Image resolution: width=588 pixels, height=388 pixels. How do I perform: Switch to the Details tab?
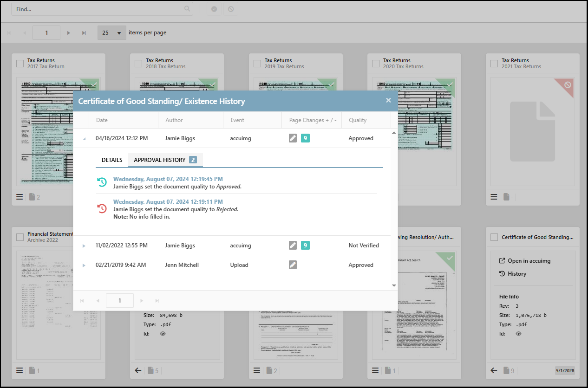click(112, 160)
